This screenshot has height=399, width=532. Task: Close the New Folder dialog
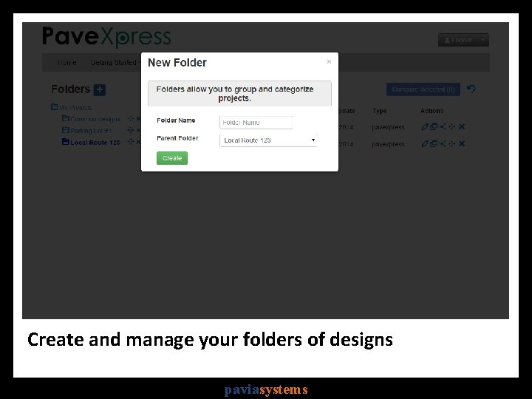pos(329,61)
